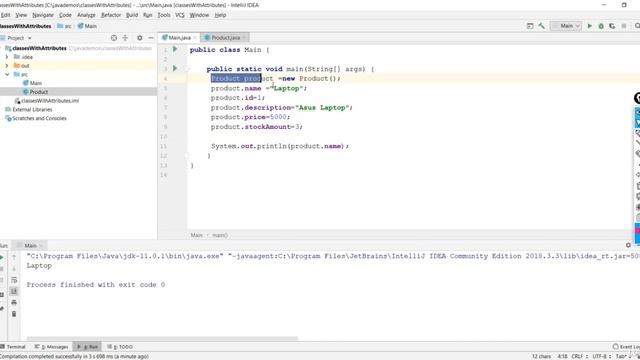Move down the stack trace arrow in Run panel
The height and width of the screenshot is (360, 640).
[14, 269]
